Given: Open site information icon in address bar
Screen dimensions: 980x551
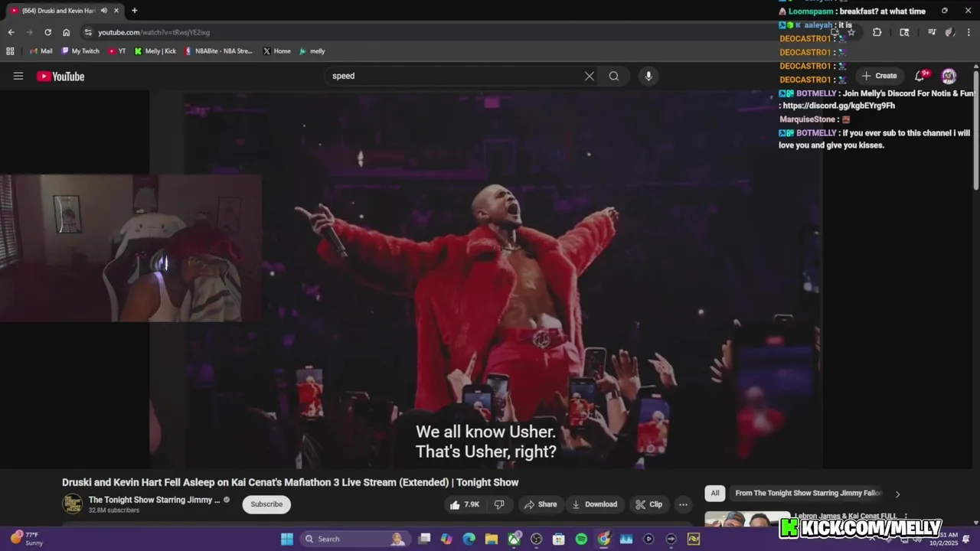Looking at the screenshot, I should click(88, 32).
